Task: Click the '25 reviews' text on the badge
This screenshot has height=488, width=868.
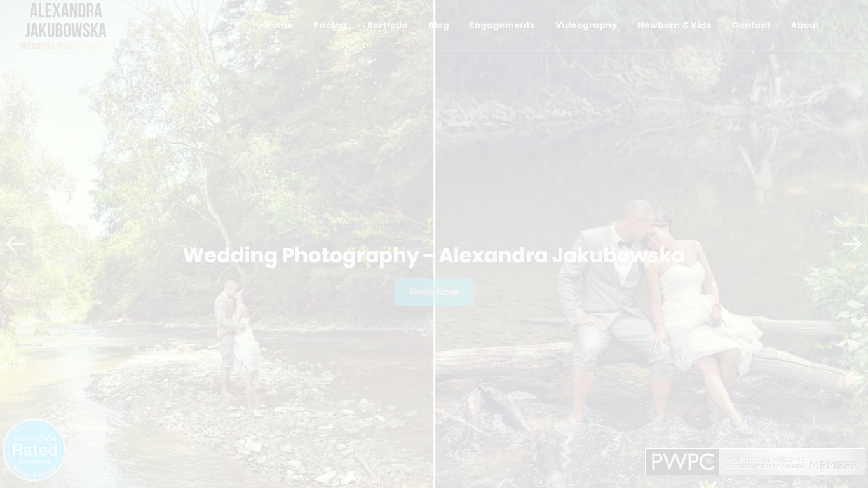Action: 34,462
